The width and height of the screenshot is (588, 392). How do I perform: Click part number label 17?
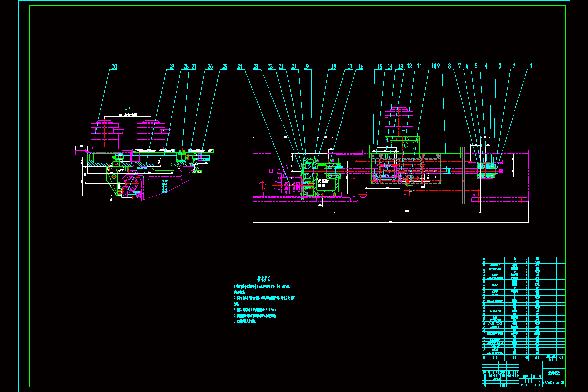click(350, 66)
